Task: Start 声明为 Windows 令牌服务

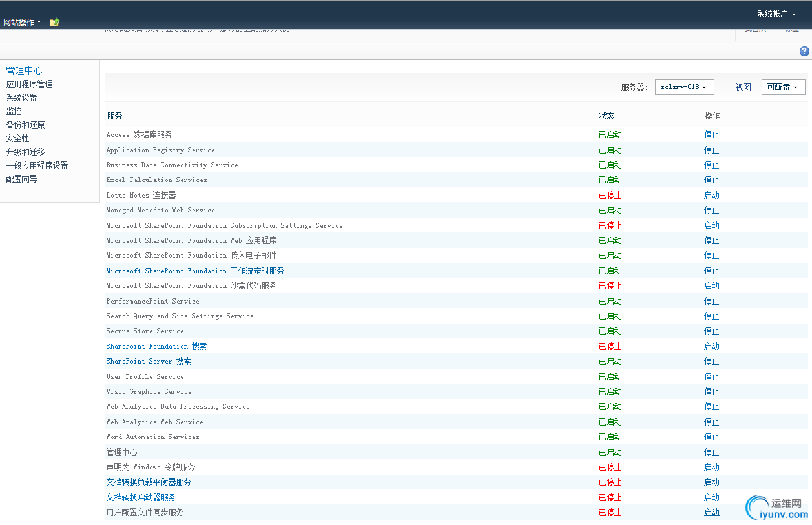Action: 711,467
